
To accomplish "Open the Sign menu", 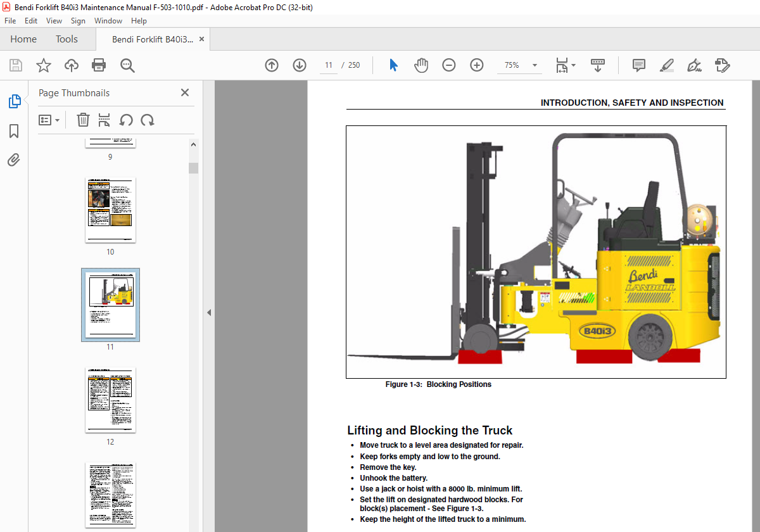I will pos(78,21).
